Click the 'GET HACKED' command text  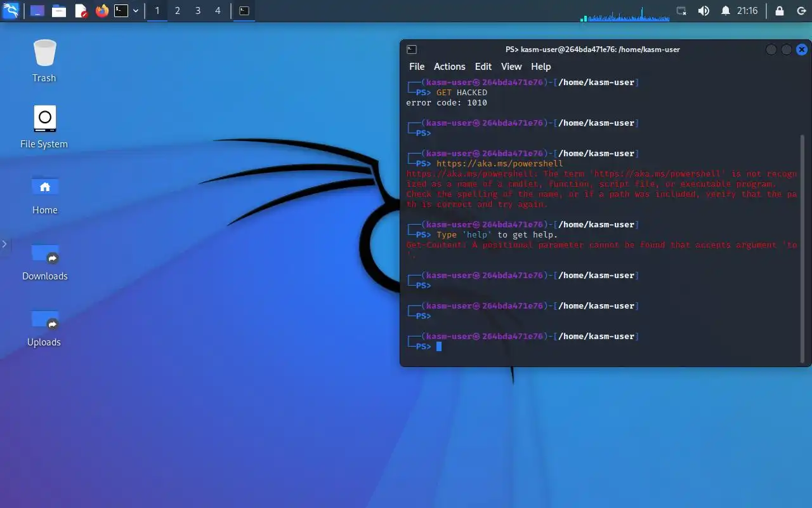(462, 93)
